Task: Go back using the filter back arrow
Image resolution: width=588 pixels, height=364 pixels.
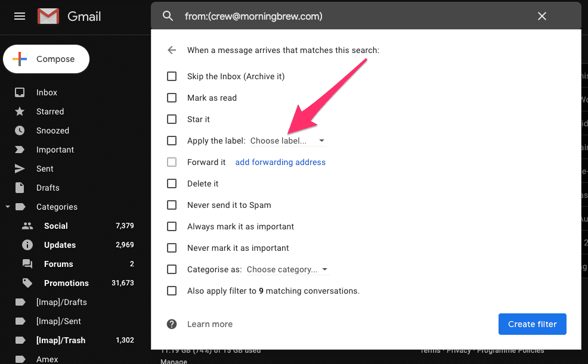Action: (x=172, y=50)
